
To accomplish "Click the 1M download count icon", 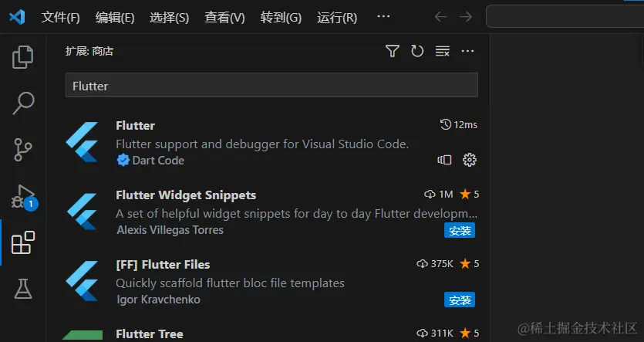I will 430,194.
